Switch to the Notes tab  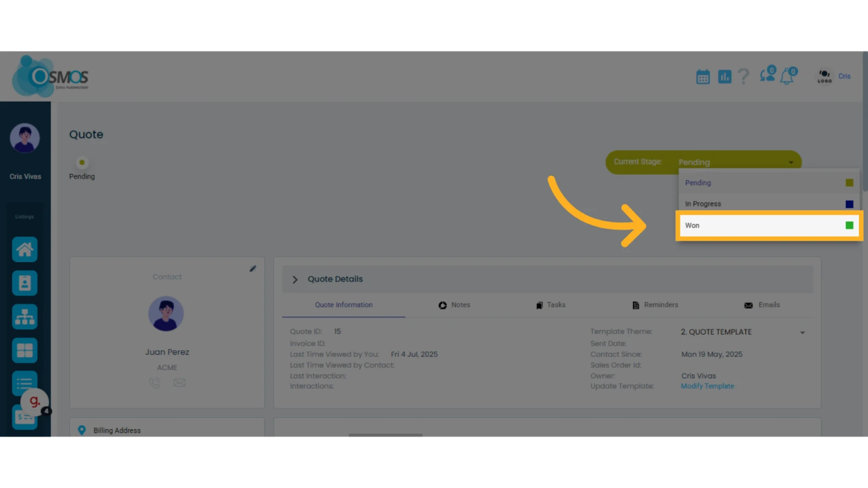(x=454, y=305)
